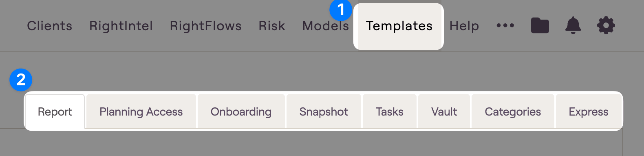This screenshot has height=156, width=644.
Task: Switch to the Report tab
Action: pos(55,111)
